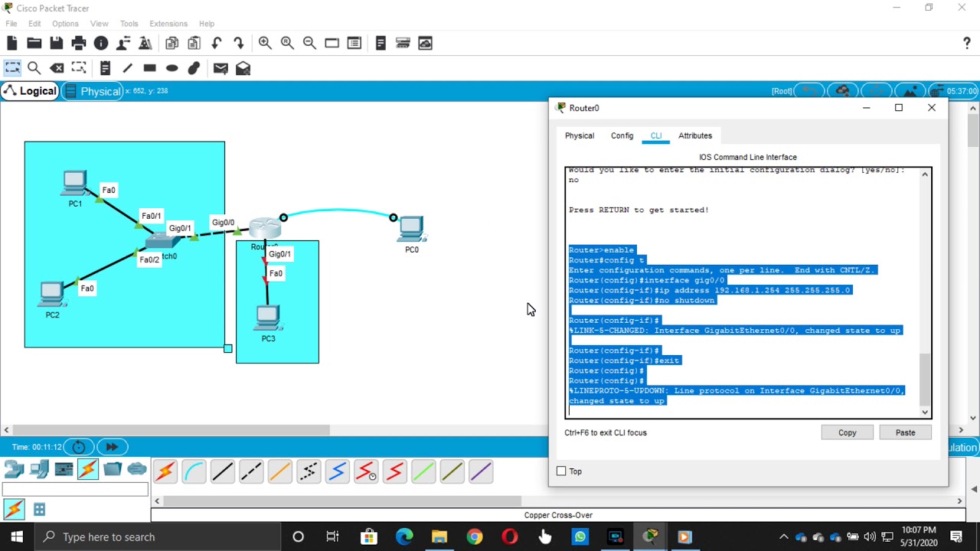This screenshot has width=980, height=551.
Task: Pick the Automatic connection type lightning
Action: [165, 471]
